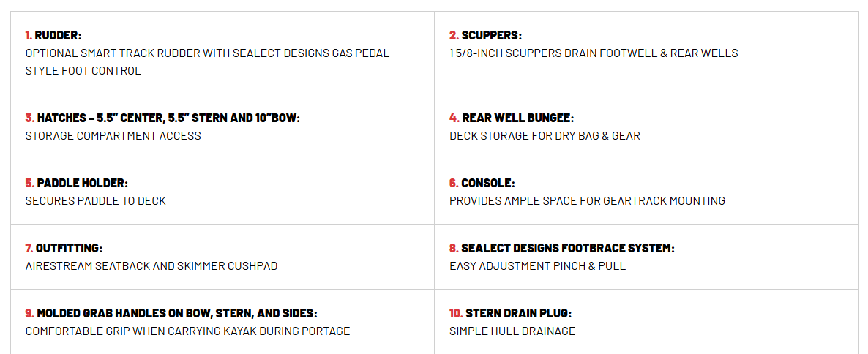Click Storage Compartment Access text
This screenshot has width=868, height=354.
113,136
